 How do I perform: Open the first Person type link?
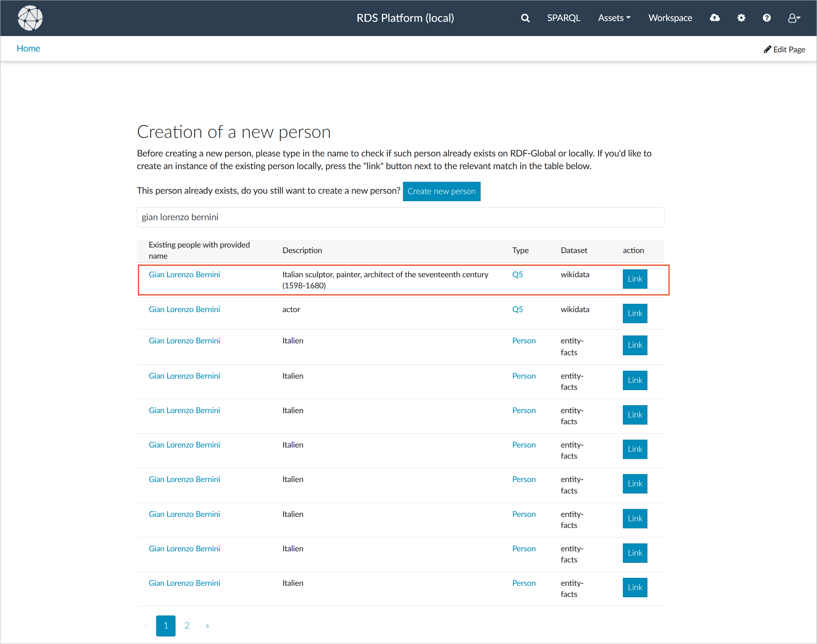pos(524,341)
